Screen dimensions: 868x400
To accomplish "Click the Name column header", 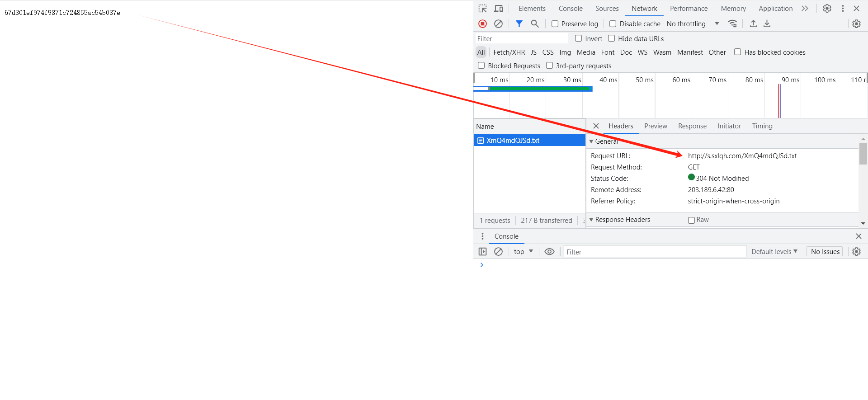I will click(529, 127).
